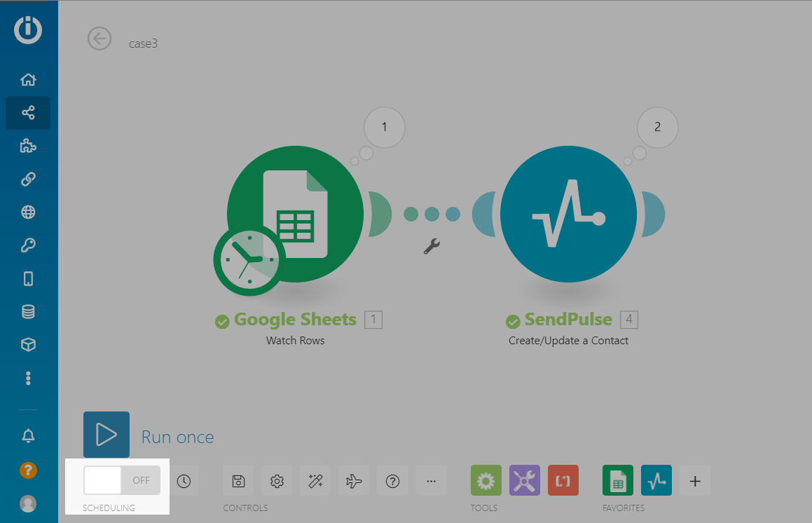The height and width of the screenshot is (523, 812).
Task: Open More vertical dots in sidebar
Action: pos(28,379)
